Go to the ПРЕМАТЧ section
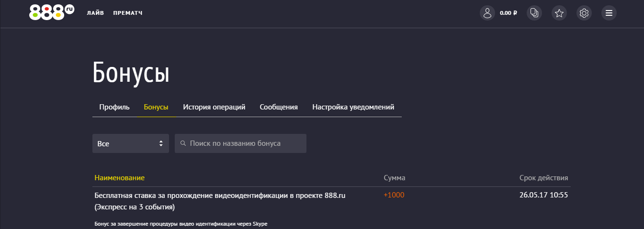 pyautogui.click(x=128, y=13)
